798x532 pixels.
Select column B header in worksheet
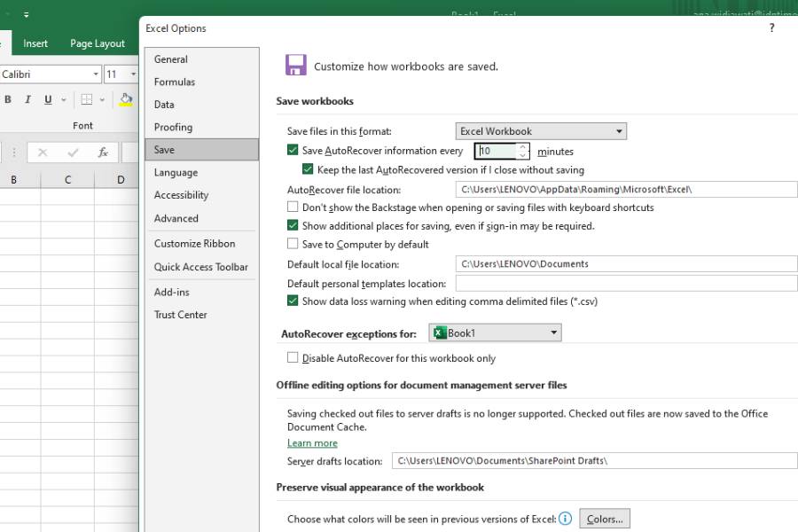13,180
